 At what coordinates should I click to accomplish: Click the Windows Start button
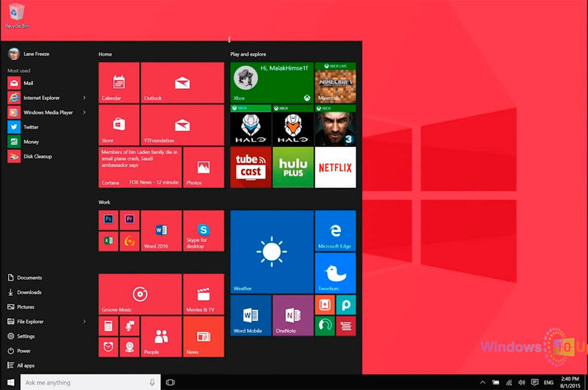point(10,383)
